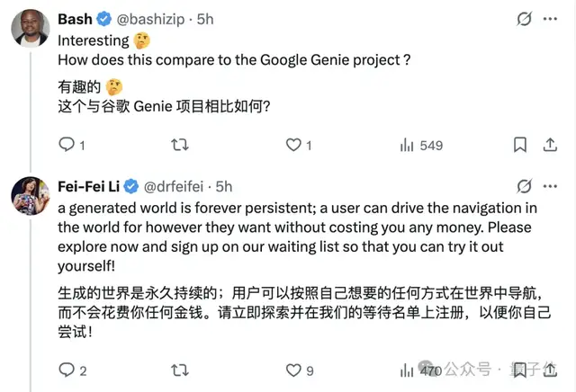Like Fei-Fei Li's tweet with 9 likes
The image size is (576, 392).
[x=293, y=370]
